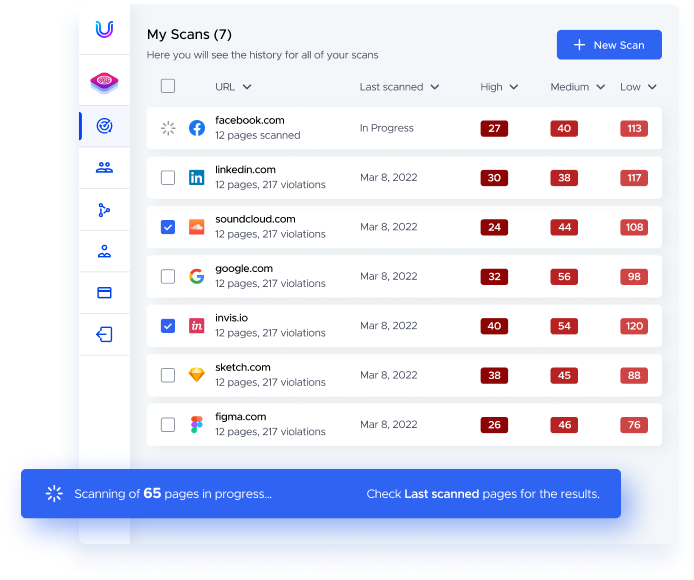Click the Google logo icon
This screenshot has height=580, width=694.
click(x=197, y=276)
